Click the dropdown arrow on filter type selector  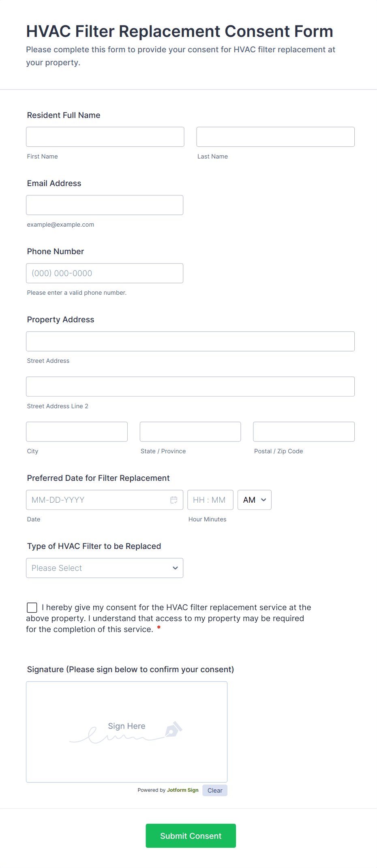point(175,568)
